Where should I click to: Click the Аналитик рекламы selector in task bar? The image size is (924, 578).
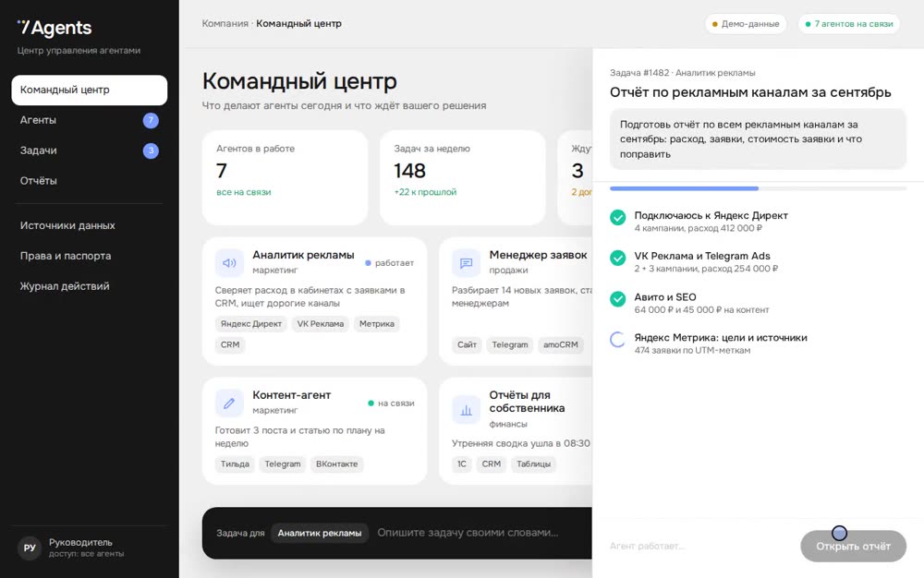coord(320,534)
